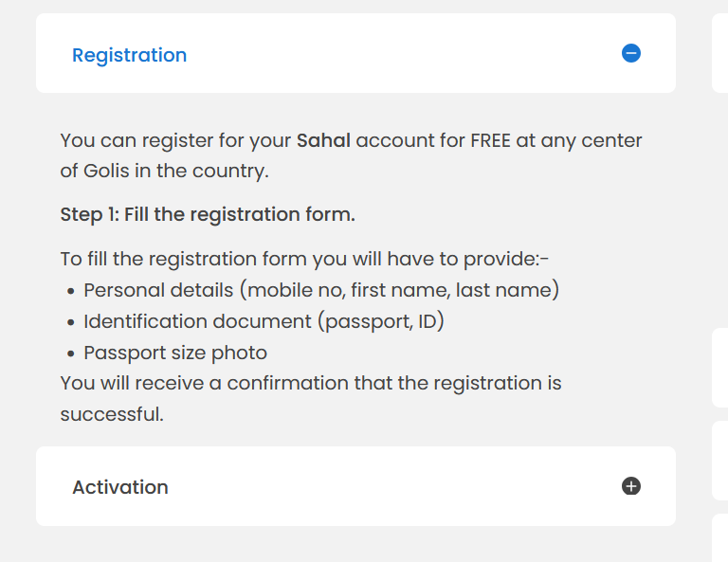Click the Step 1 heading text
Image resolution: width=728 pixels, height=562 pixels.
208,214
